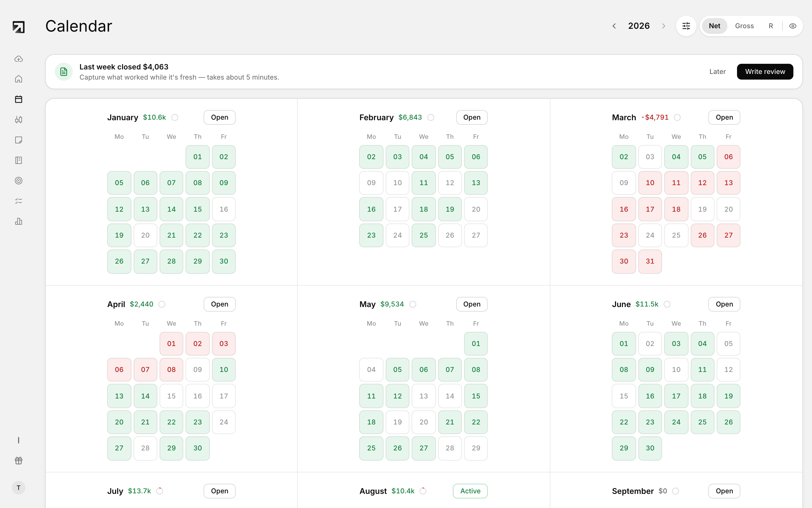Open the cloud upload page

coord(18,59)
